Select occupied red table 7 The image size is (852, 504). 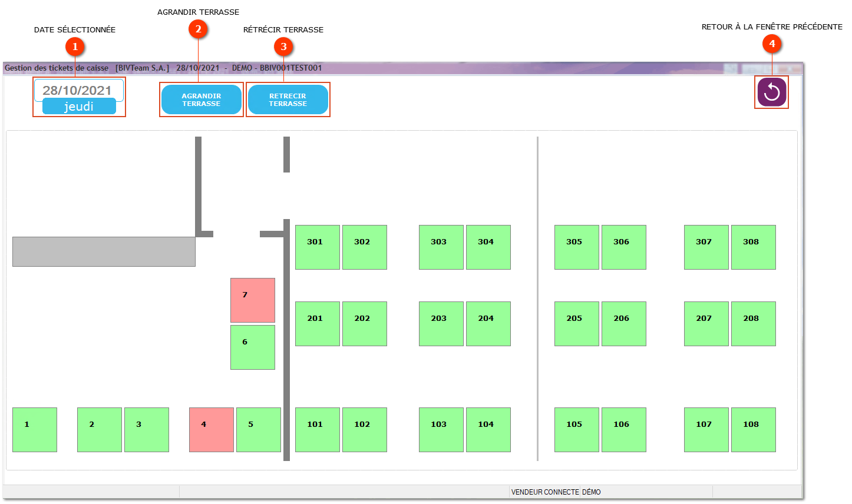click(252, 300)
